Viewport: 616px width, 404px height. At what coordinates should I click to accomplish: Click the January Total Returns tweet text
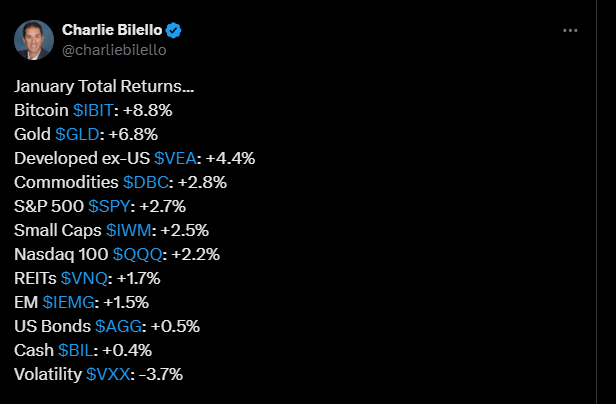click(x=104, y=86)
